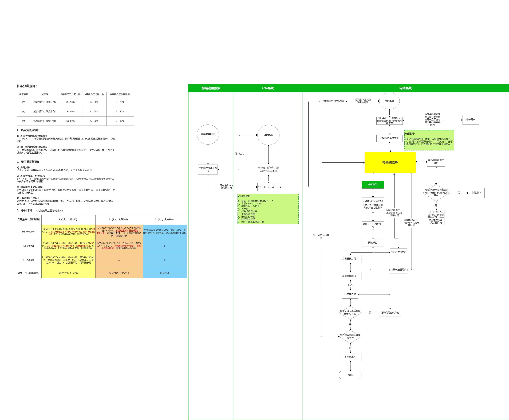Click the 前端流量投放 circle node

[x=208, y=134]
